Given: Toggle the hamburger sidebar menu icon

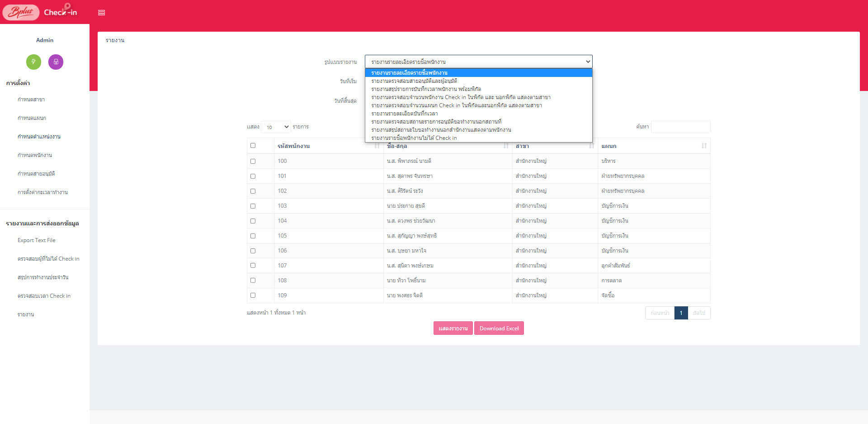Looking at the screenshot, I should 101,13.
